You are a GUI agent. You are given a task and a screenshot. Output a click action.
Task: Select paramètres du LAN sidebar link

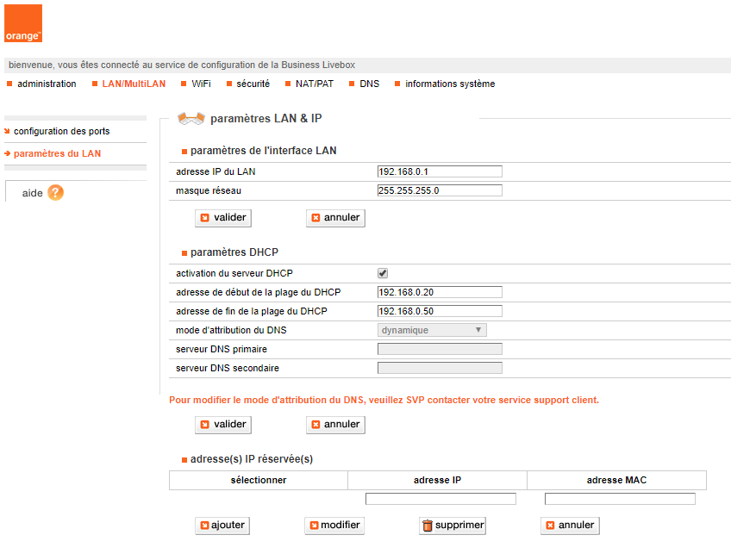57,154
